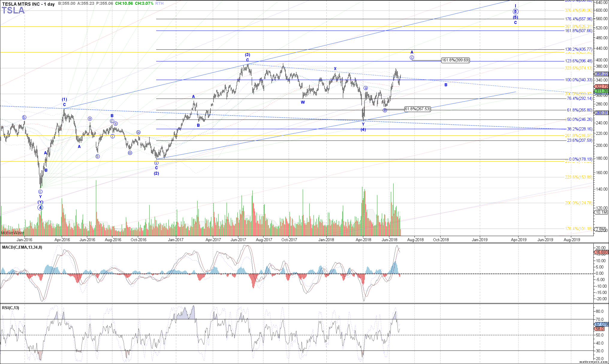
Task: Click the 16.693 MACD value tag
Action: (x=601, y=252)
